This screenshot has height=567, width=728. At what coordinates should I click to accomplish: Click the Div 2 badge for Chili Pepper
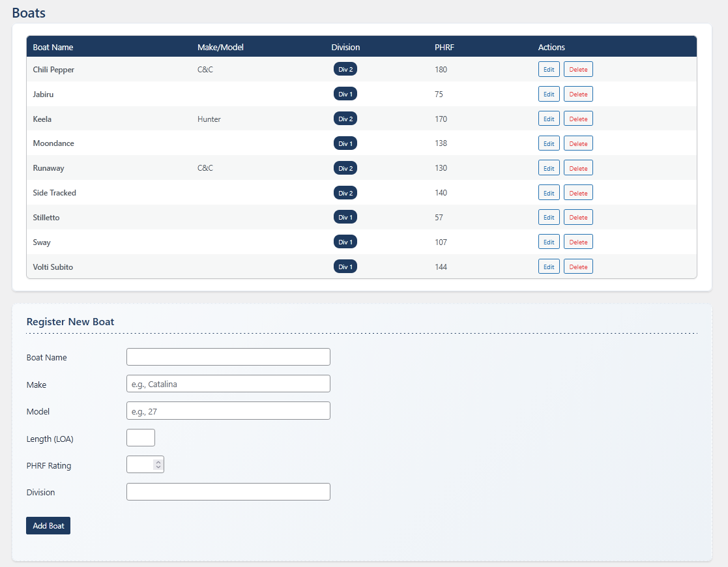point(345,70)
